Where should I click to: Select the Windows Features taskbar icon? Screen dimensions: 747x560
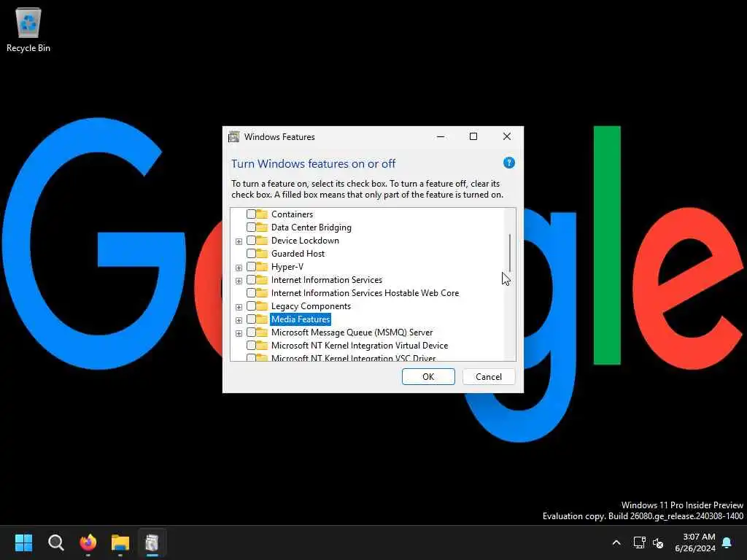coord(152,542)
